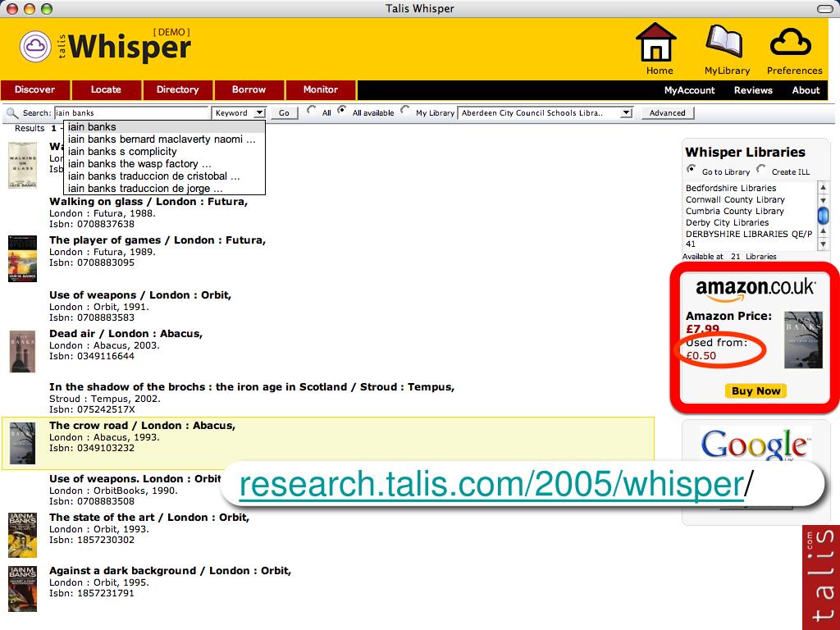
Task: Select Derby City Libraries in the list
Action: click(727, 223)
